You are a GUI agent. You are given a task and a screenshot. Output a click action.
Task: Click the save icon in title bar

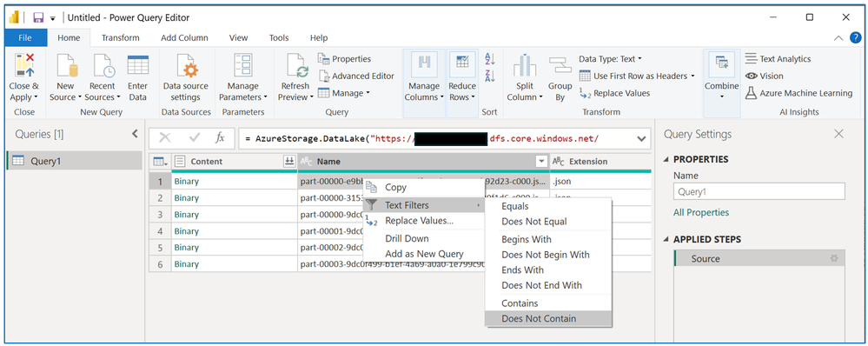tap(38, 17)
